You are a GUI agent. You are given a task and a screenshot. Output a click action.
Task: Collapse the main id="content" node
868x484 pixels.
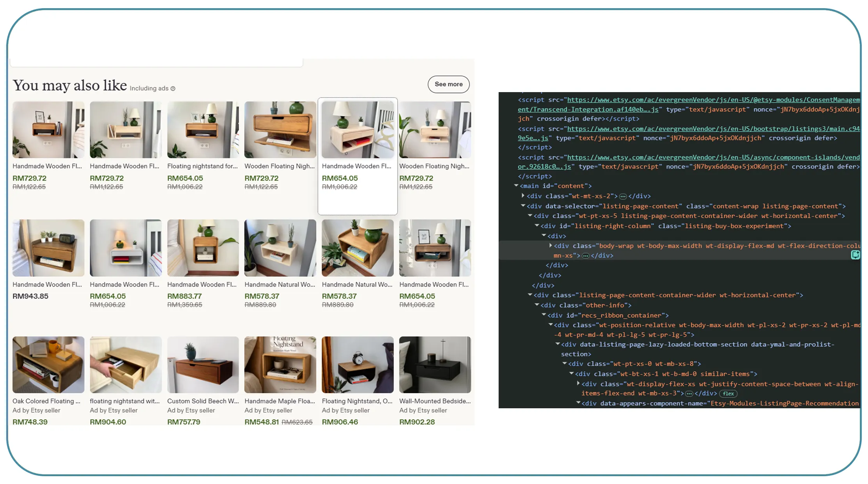[516, 186]
